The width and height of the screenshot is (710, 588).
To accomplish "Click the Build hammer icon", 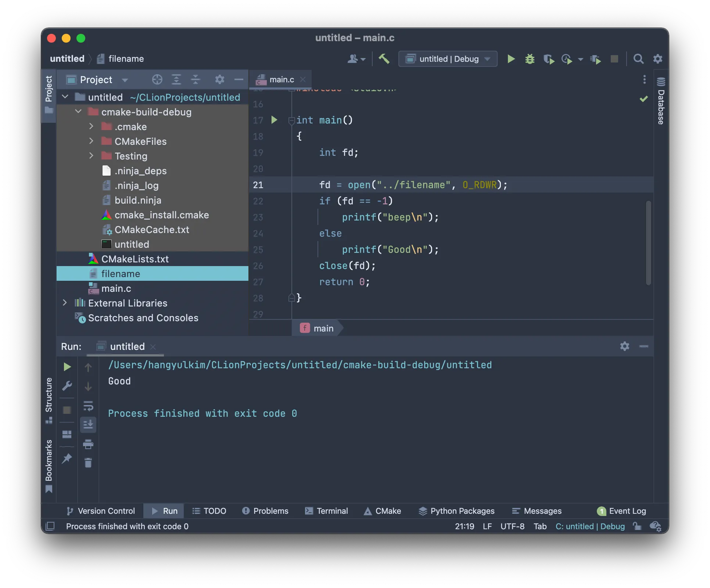I will [384, 59].
